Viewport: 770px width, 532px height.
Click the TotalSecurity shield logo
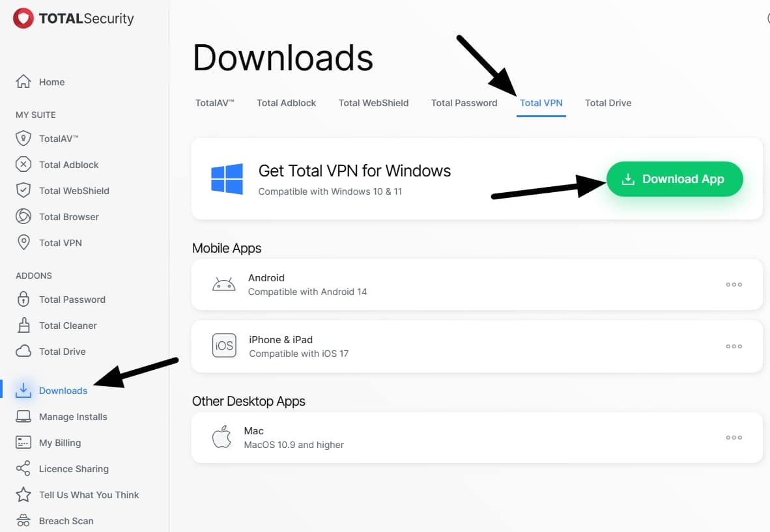coord(23,18)
